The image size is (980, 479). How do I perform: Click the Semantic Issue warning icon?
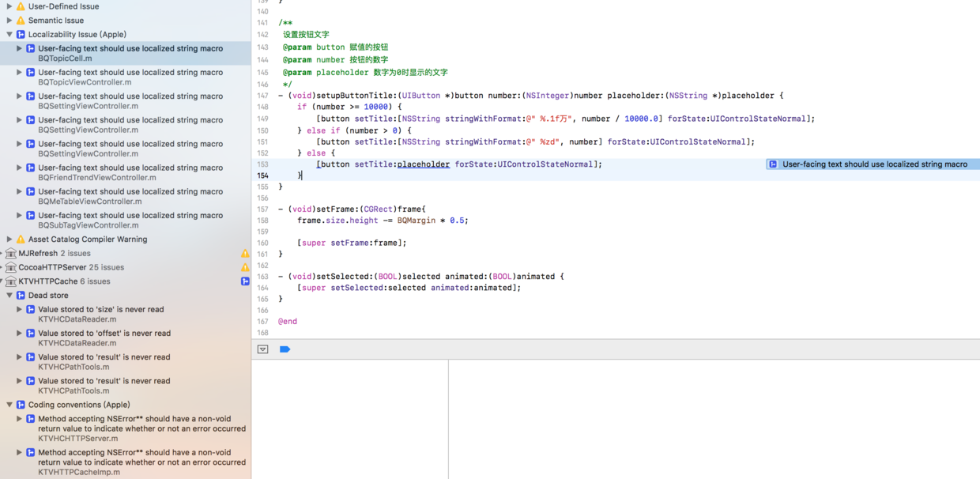point(21,21)
